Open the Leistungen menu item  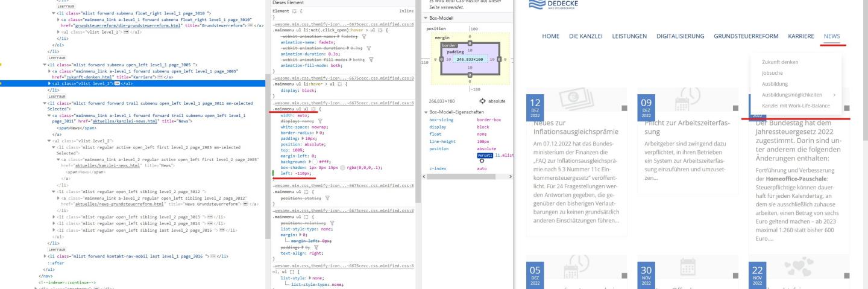pos(629,36)
